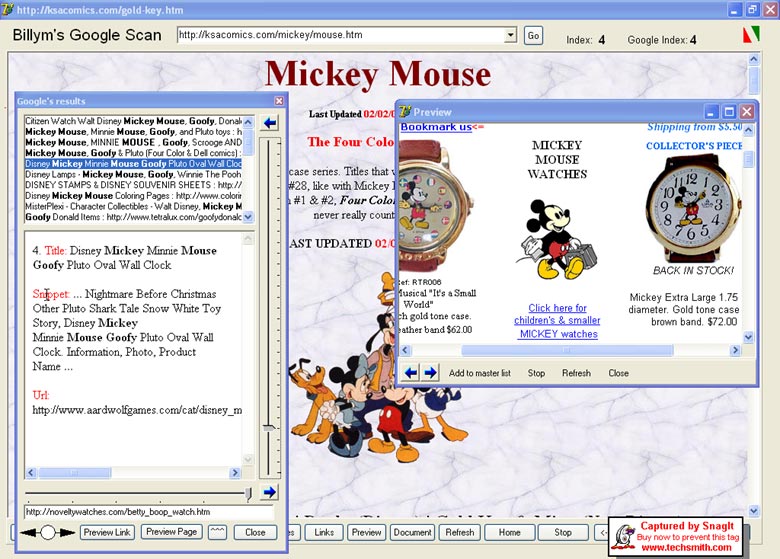Click the collector's piece watch image
The width and height of the screenshot is (780, 559).
(693, 209)
